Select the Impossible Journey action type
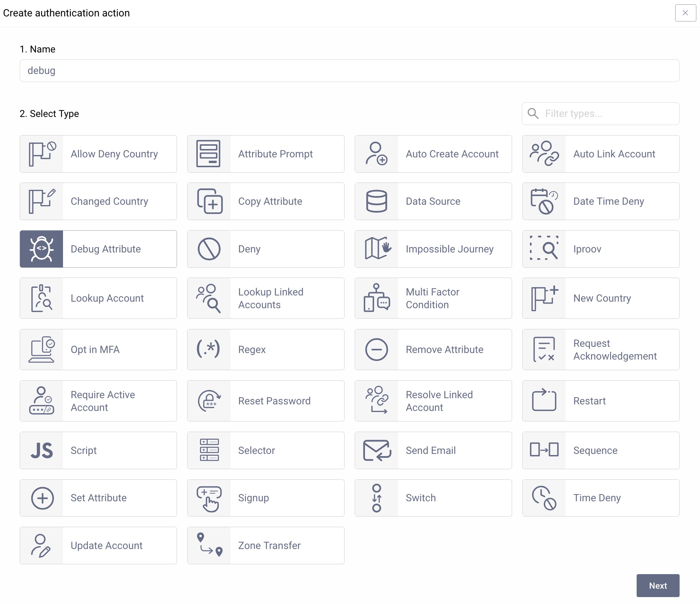Viewport: 700px width, 604px height. click(x=433, y=248)
